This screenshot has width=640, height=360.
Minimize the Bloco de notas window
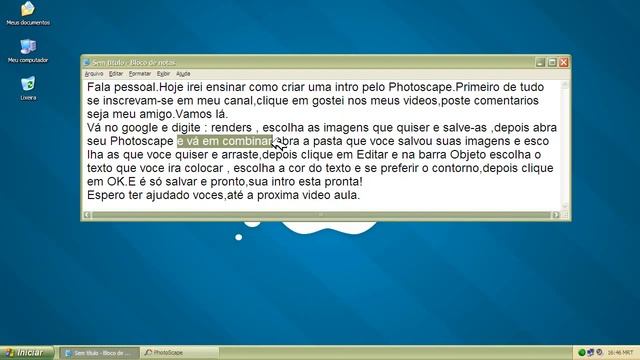pyautogui.click(x=540, y=62)
